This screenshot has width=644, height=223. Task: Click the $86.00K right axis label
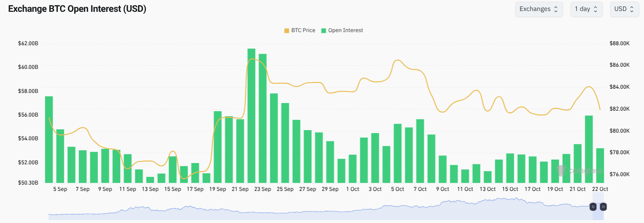point(620,65)
